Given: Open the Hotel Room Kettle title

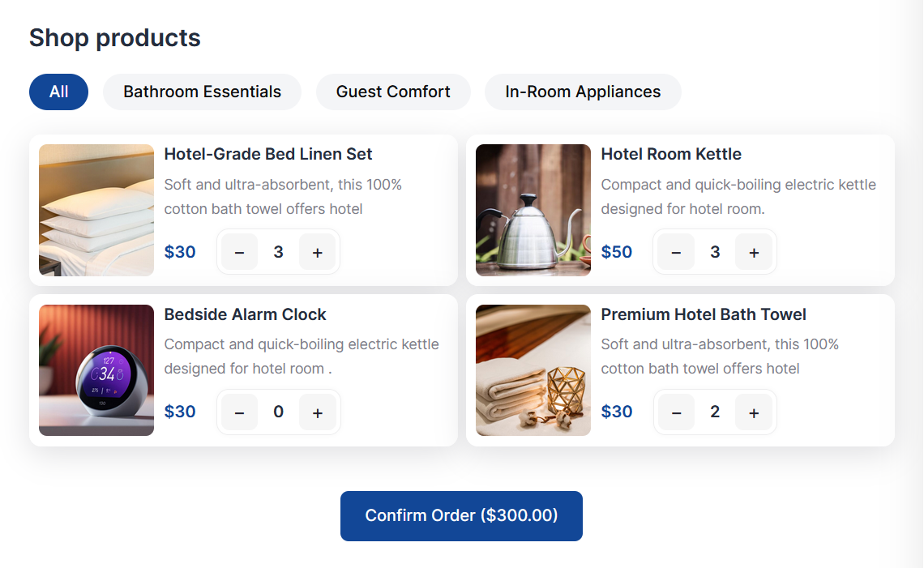Looking at the screenshot, I should click(671, 154).
